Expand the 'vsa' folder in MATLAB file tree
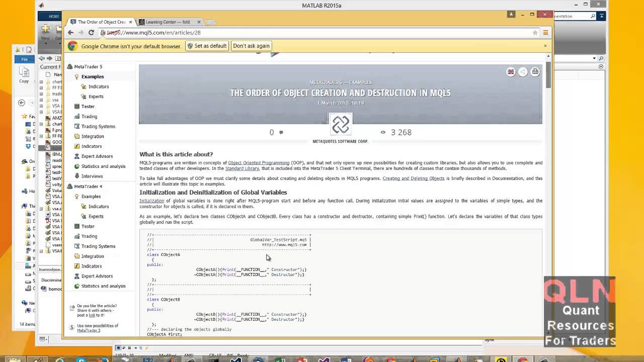Viewport: 644px width, 362px height. click(x=41, y=100)
